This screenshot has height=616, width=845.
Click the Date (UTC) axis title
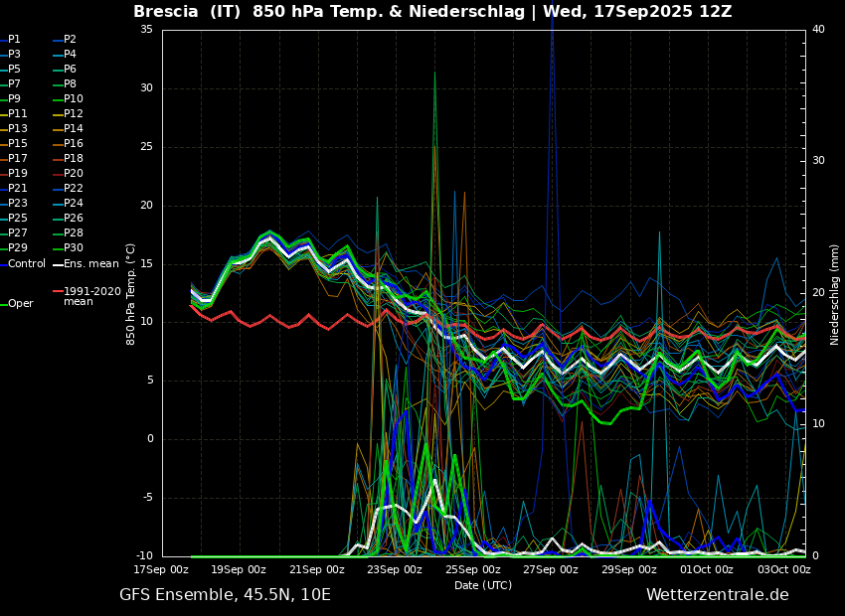[483, 586]
